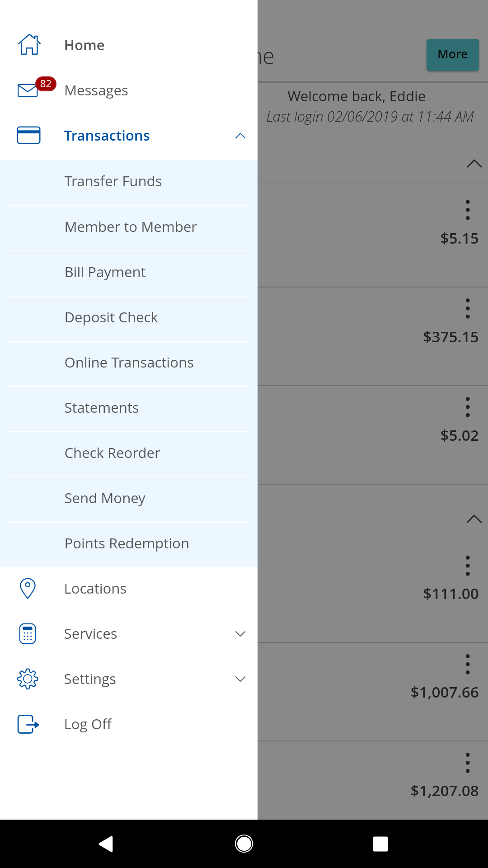Open three-dot menu above the $1,207.08 balance
Viewport: 488px width, 868px height.
468,763
